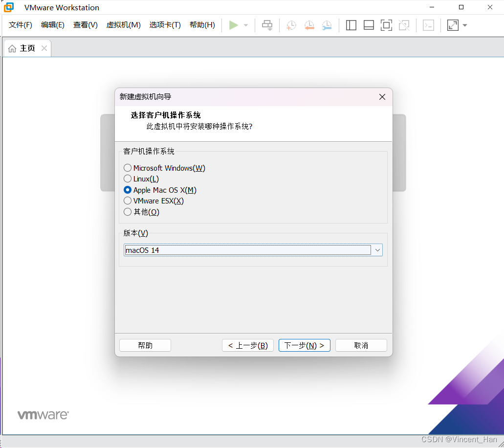Minimize the VMware Workstation window

click(432, 7)
